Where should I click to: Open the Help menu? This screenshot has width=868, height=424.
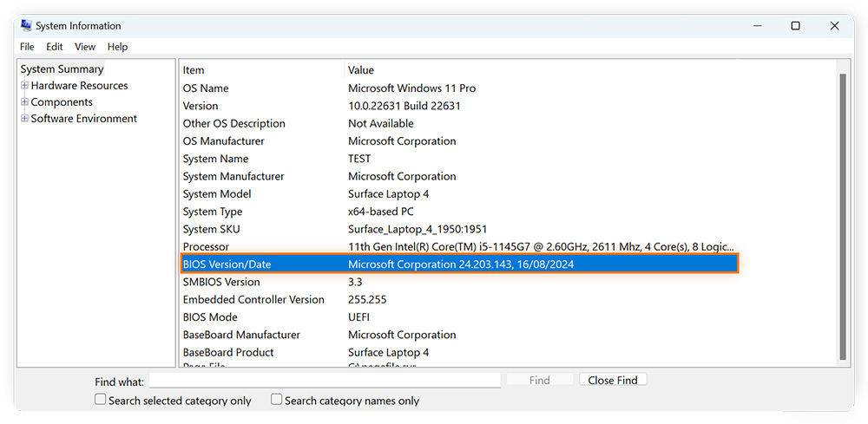click(x=117, y=47)
